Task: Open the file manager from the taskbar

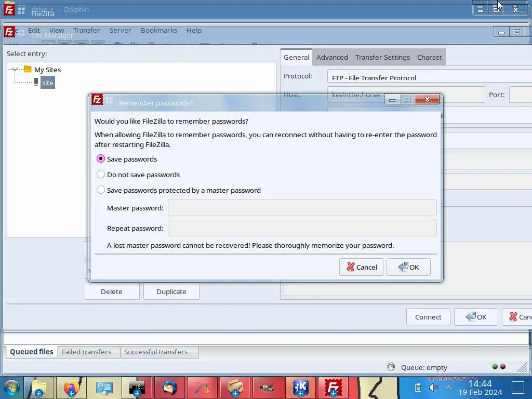Action: point(39,388)
